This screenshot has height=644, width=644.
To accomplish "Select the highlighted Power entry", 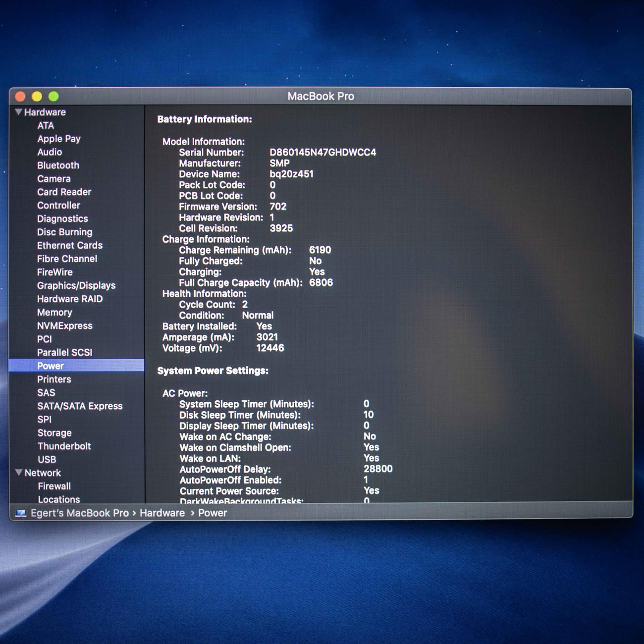I will pos(77,366).
